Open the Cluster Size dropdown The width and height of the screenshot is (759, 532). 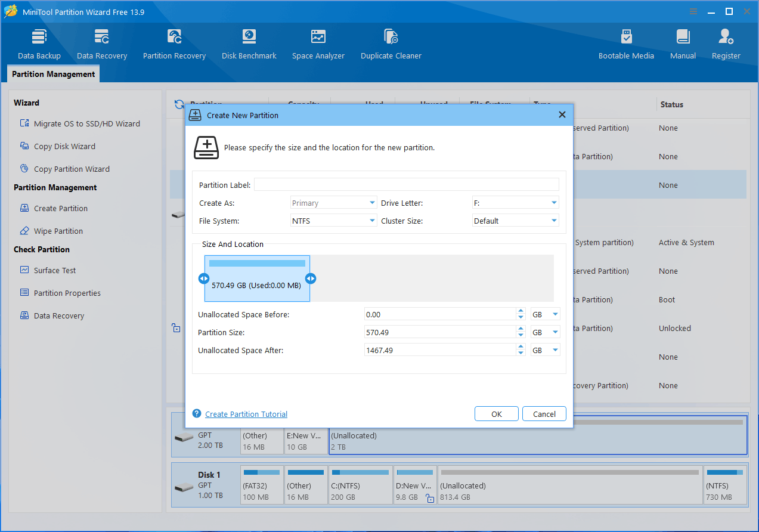(x=515, y=221)
